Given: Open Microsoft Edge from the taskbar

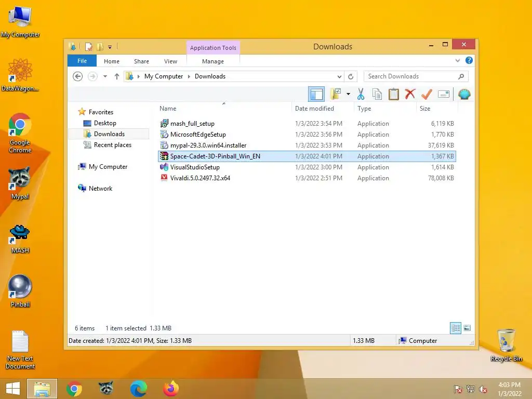Looking at the screenshot, I should [138, 389].
